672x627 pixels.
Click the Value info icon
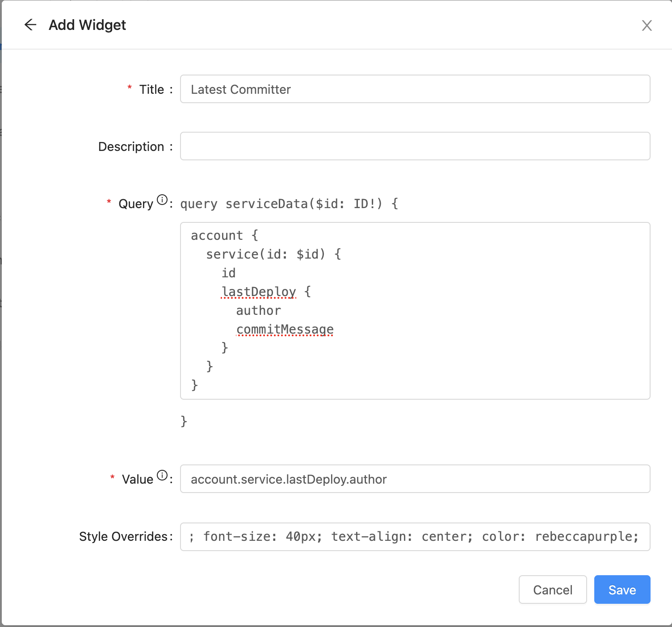tap(162, 475)
